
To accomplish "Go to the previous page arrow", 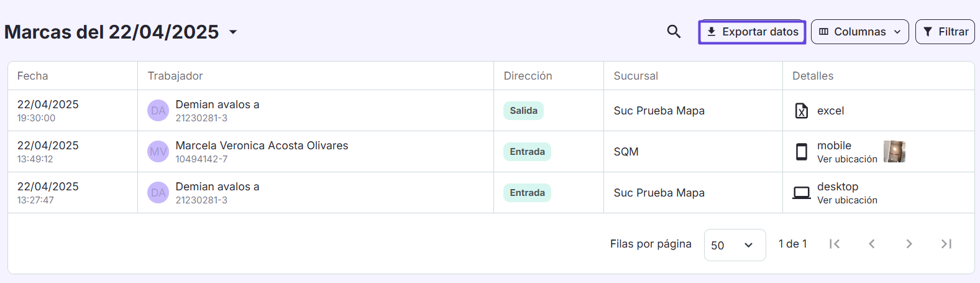I will tap(872, 244).
